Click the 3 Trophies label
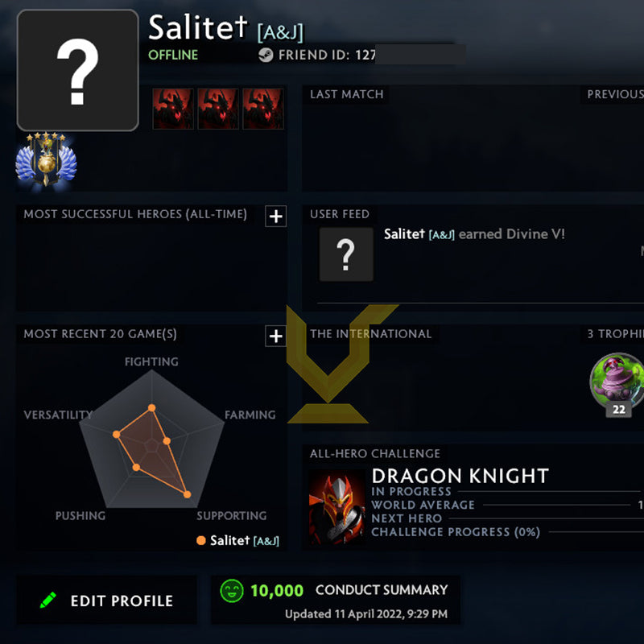 (615, 333)
